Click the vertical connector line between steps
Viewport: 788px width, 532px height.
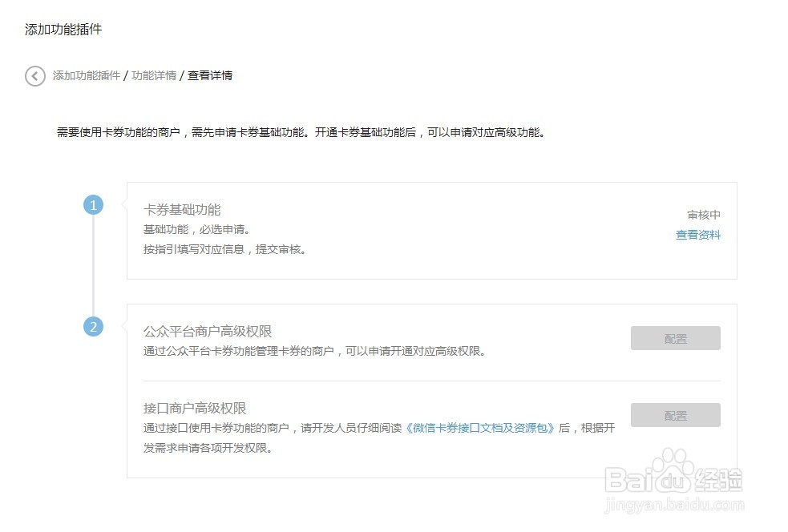coord(95,264)
